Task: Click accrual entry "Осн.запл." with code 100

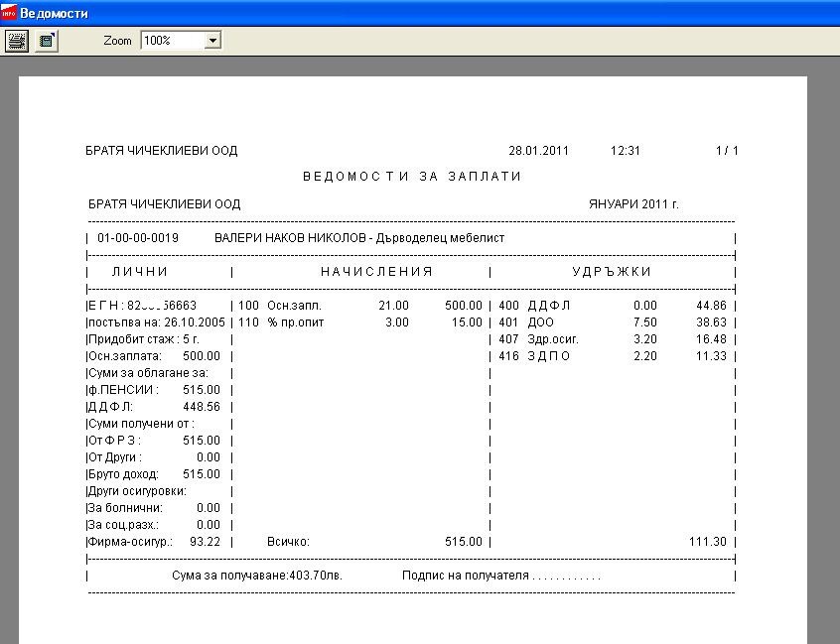Action: coord(294,306)
